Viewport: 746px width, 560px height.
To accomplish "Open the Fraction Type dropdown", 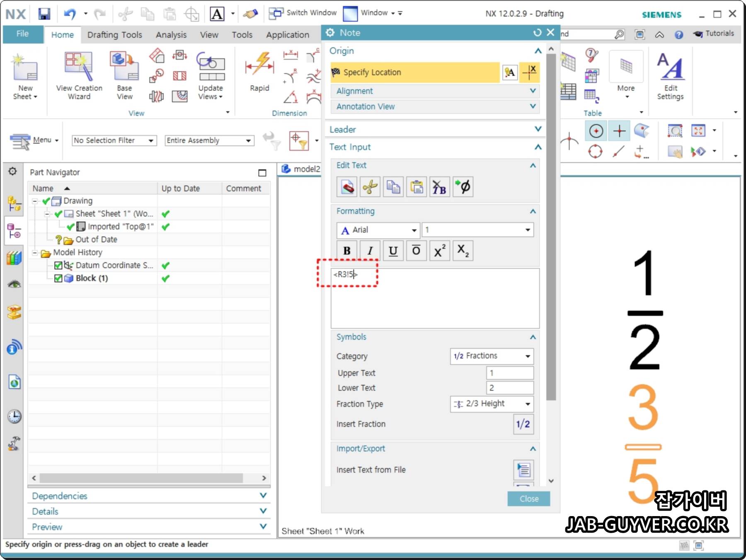I will [492, 404].
